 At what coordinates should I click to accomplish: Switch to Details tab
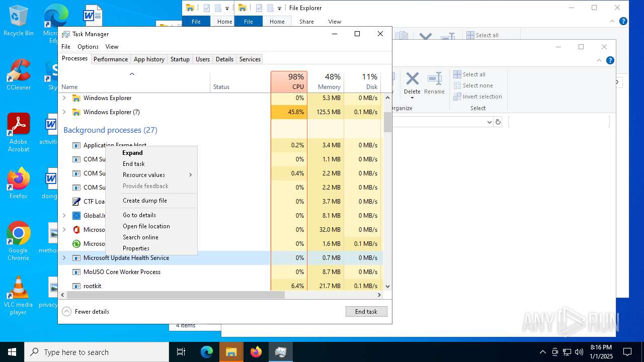[224, 59]
